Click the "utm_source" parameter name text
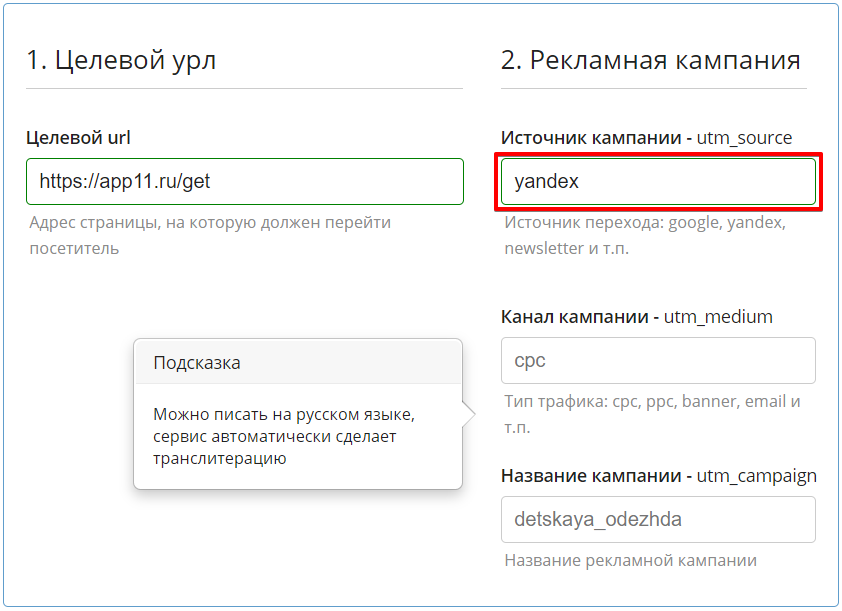The width and height of the screenshot is (842, 611). point(744,138)
